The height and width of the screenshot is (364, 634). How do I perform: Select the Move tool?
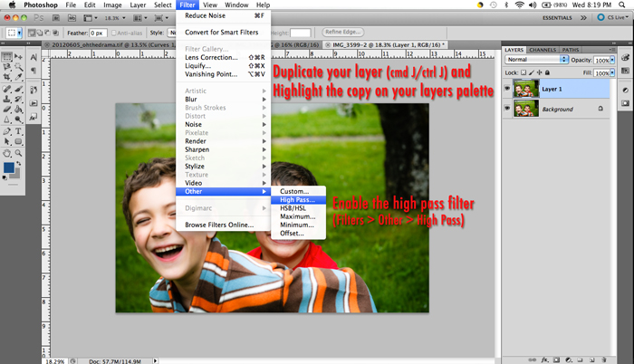pyautogui.click(x=18, y=57)
